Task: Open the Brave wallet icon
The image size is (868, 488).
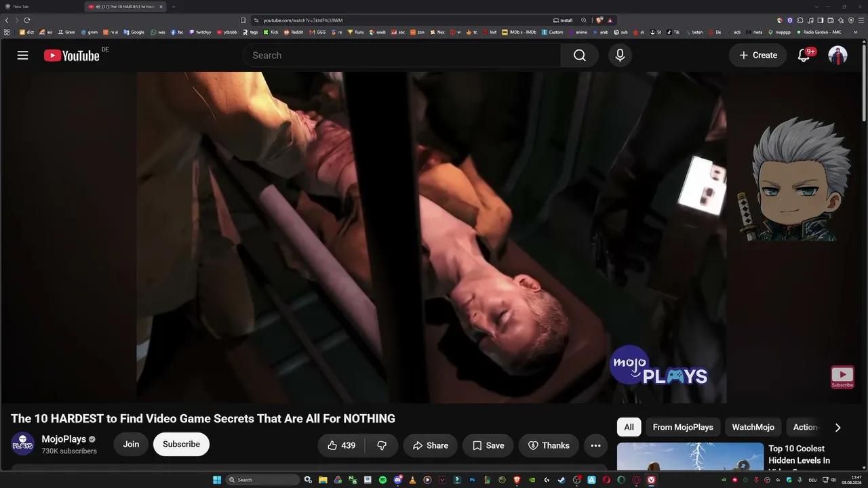Action: 831,20
